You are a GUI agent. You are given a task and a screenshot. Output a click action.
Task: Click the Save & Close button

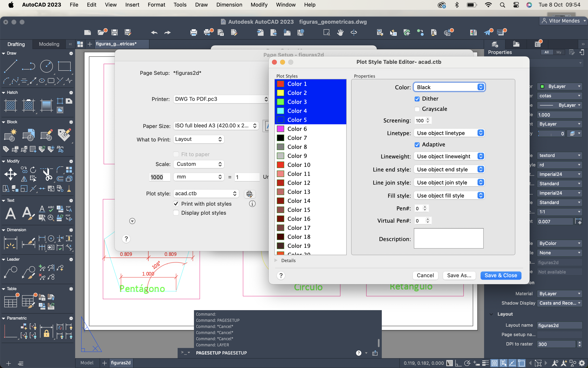coord(501,275)
